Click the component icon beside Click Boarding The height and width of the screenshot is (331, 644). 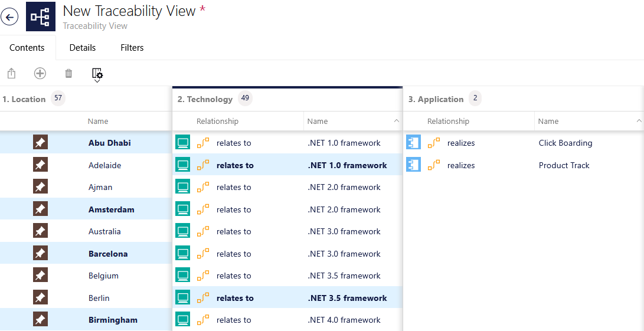point(414,143)
